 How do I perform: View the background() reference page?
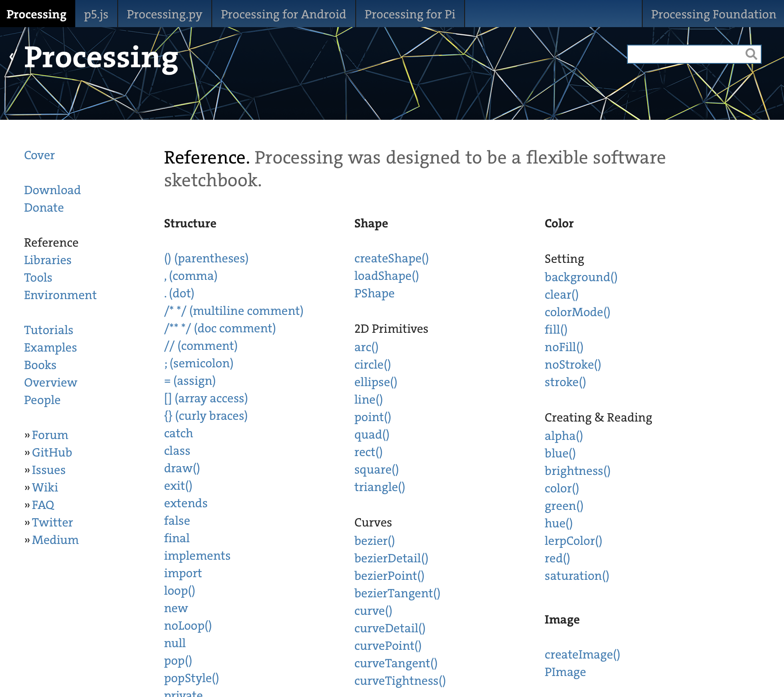(x=581, y=277)
